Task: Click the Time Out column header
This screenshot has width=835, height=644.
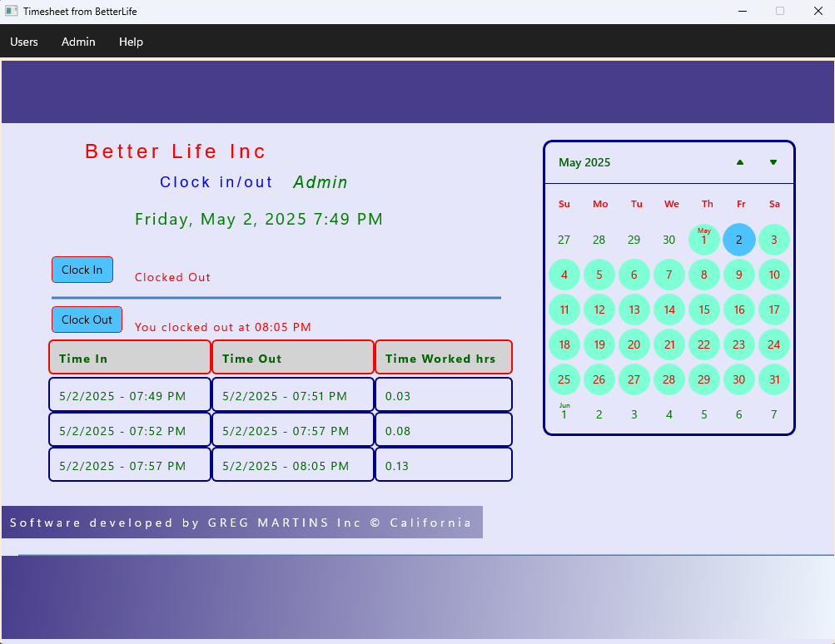Action: [292, 358]
